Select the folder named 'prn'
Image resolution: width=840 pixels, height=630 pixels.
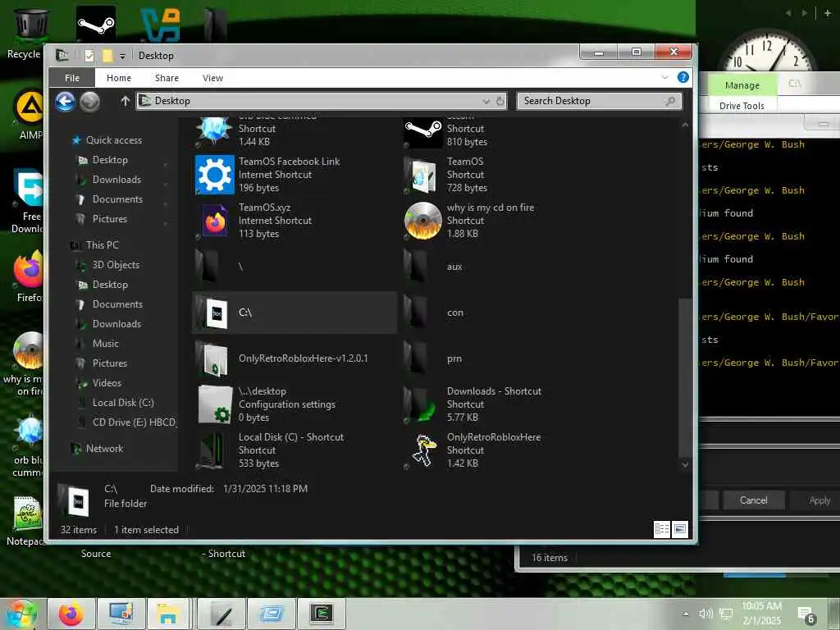point(454,358)
